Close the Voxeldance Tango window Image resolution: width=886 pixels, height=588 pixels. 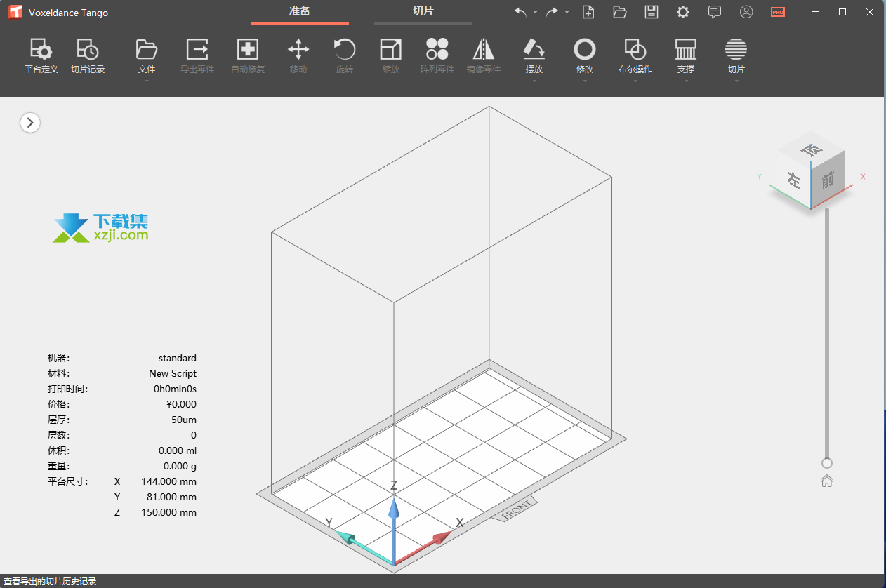871,12
